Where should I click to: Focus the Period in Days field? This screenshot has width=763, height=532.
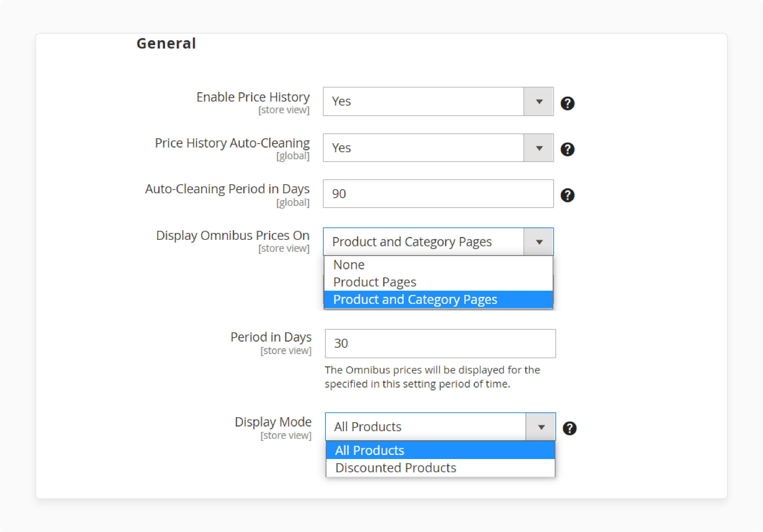coord(440,343)
